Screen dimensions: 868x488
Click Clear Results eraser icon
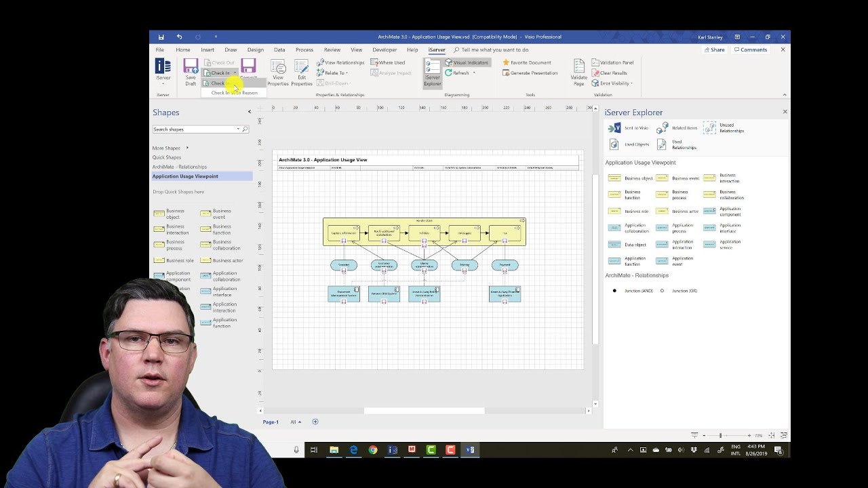pyautogui.click(x=595, y=73)
